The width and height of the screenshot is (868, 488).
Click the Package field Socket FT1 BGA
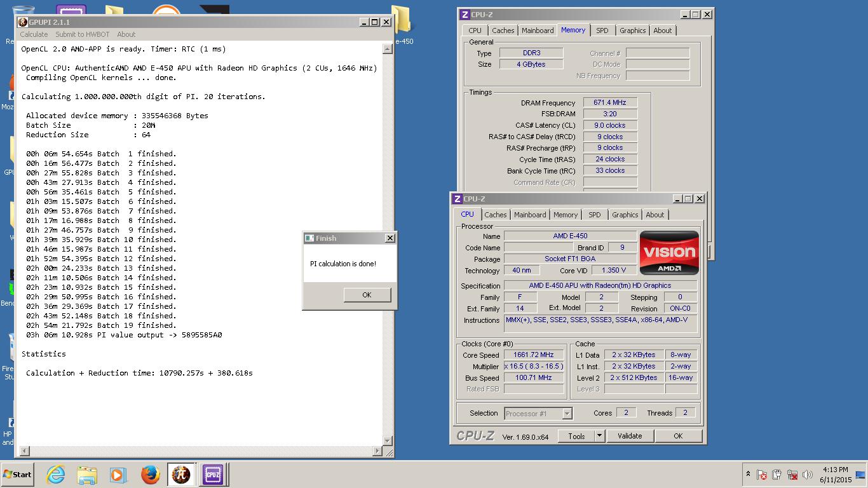pyautogui.click(x=570, y=259)
